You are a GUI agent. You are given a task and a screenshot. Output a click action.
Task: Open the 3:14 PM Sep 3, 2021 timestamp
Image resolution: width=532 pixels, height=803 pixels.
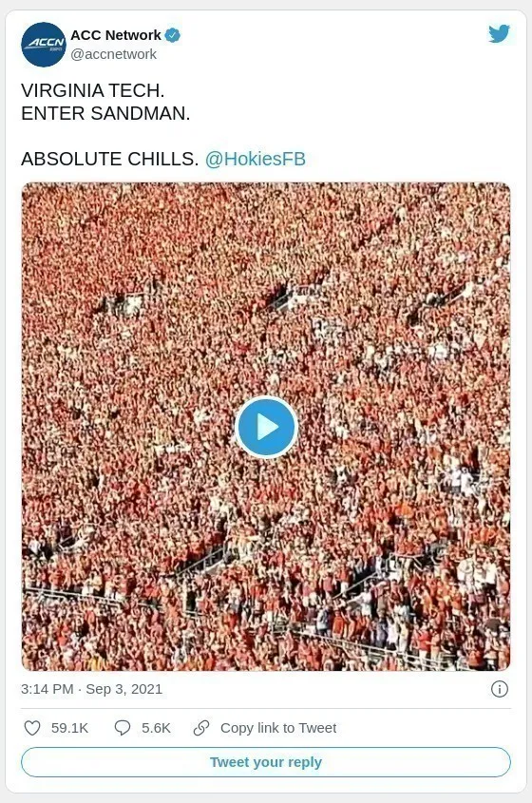[x=91, y=689]
